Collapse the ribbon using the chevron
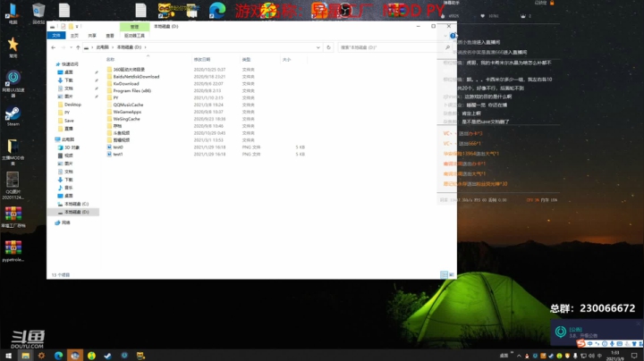This screenshot has width=644, height=361. [445, 36]
